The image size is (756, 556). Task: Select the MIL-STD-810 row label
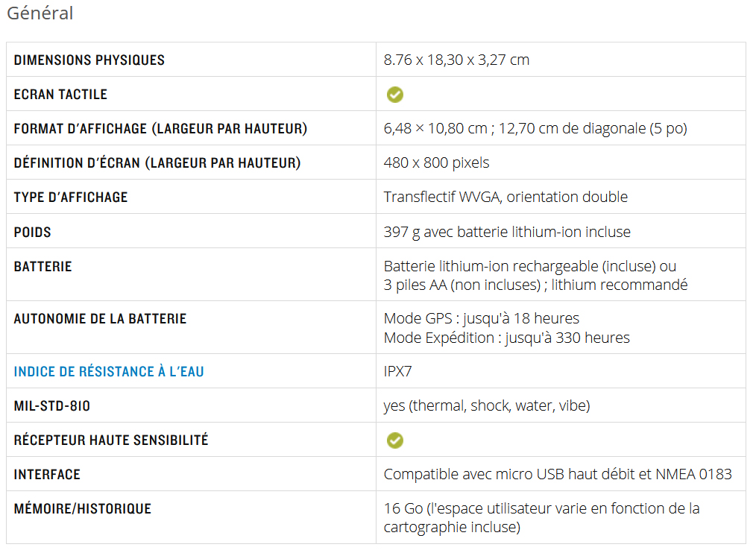tap(52, 405)
